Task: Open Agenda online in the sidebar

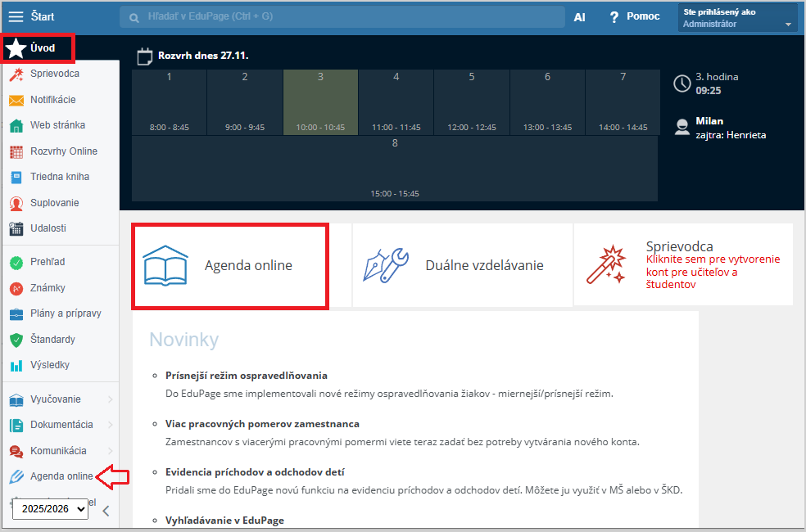Action: click(x=61, y=476)
